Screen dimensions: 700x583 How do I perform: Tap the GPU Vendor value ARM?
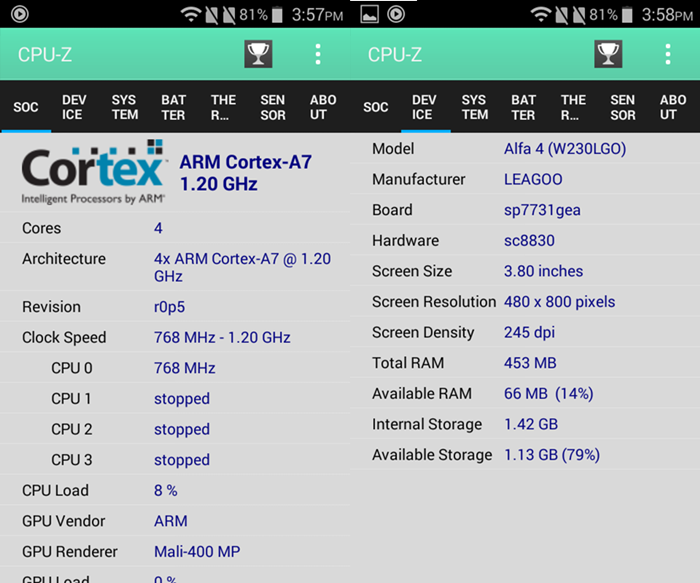pyautogui.click(x=171, y=521)
